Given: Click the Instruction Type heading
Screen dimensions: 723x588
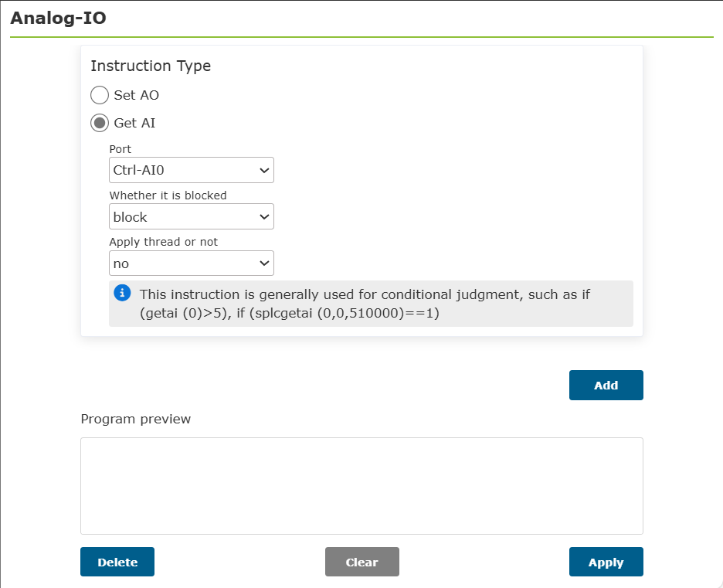Looking at the screenshot, I should 151,66.
